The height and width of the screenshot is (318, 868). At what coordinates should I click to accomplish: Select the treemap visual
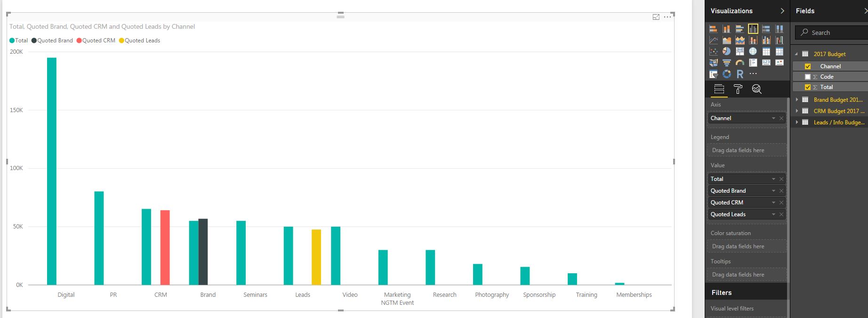click(x=740, y=51)
